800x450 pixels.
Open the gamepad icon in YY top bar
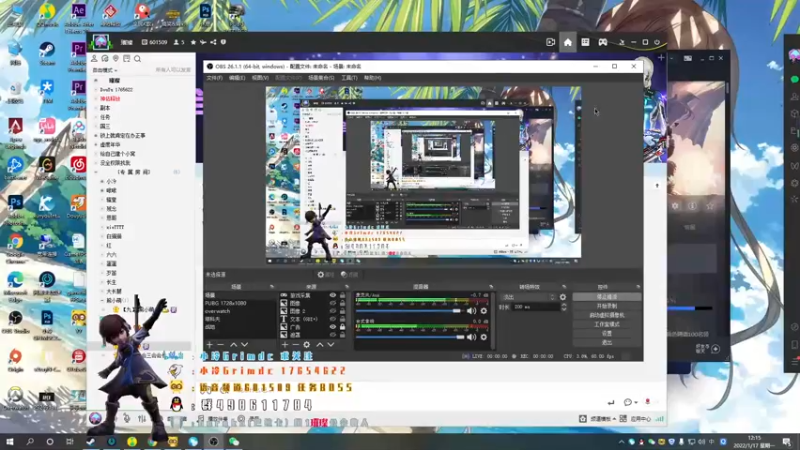tap(603, 42)
